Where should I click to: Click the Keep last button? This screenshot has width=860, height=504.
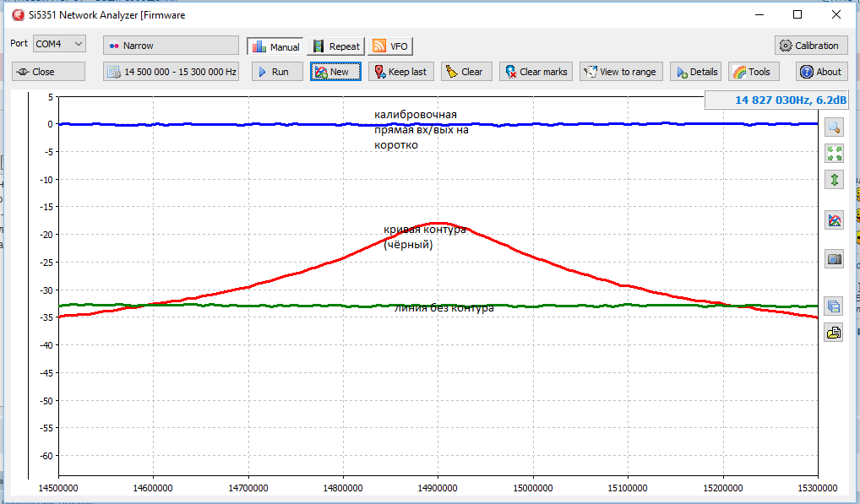tap(401, 72)
